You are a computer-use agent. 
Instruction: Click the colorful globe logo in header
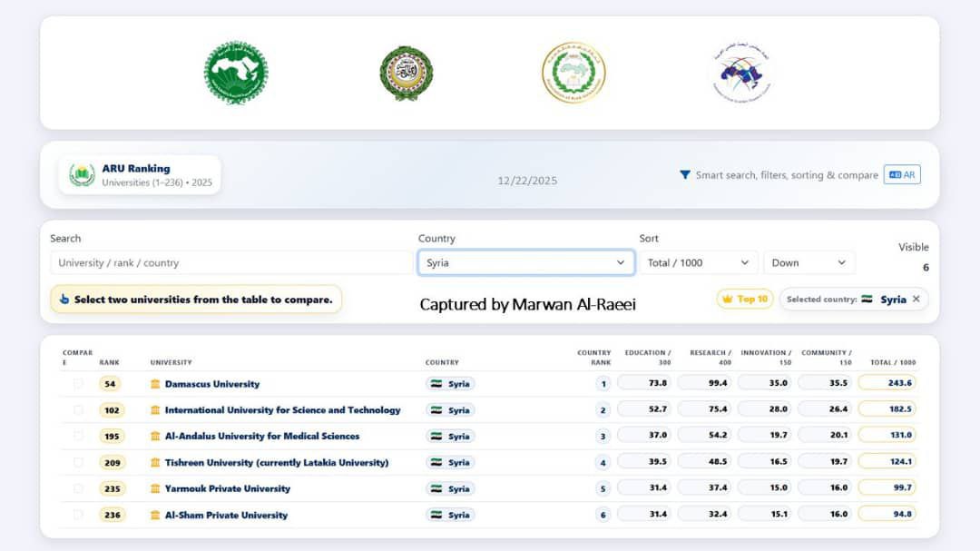742,73
